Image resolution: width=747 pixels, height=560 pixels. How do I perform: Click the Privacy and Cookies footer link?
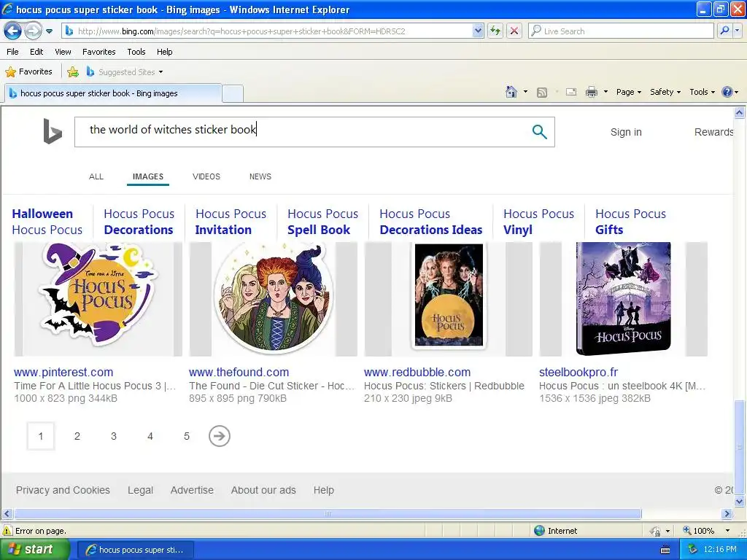(63, 490)
